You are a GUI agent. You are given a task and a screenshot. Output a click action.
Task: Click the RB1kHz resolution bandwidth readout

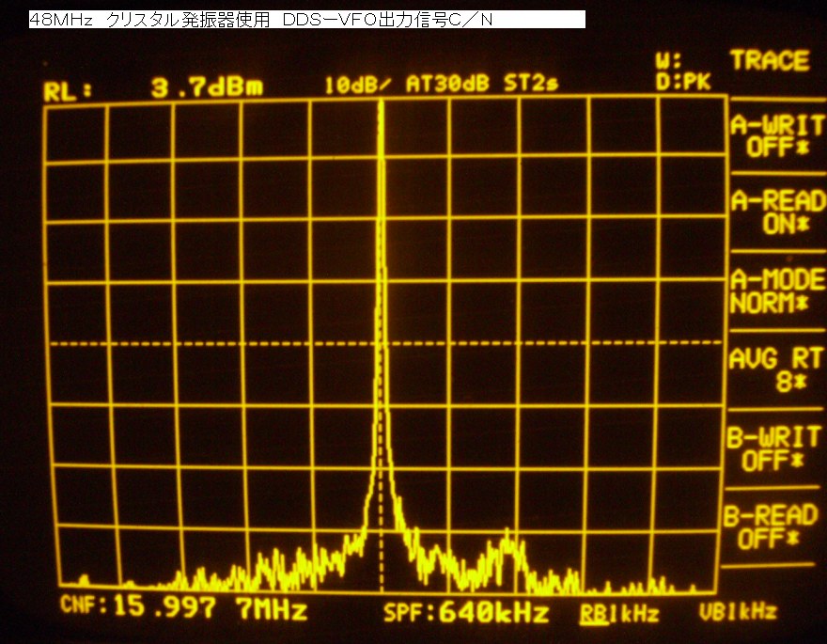[x=619, y=614]
